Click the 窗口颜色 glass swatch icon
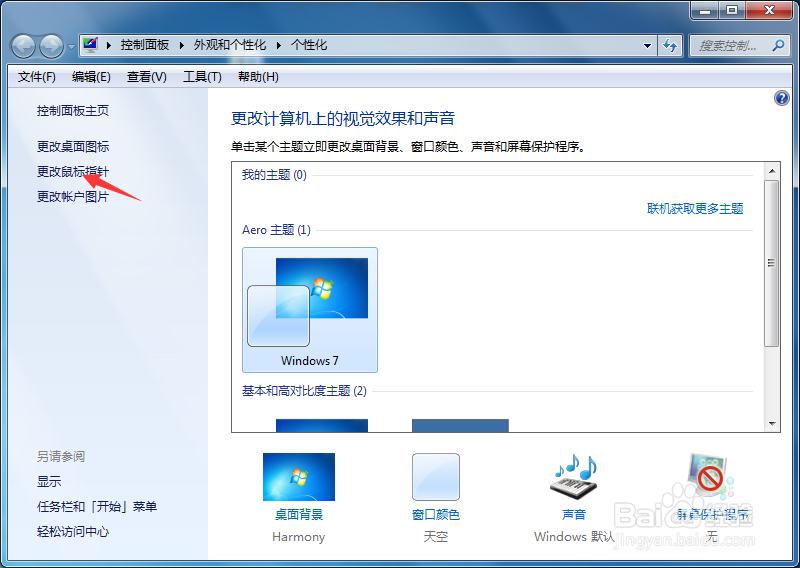The height and width of the screenshot is (568, 800). point(436,477)
